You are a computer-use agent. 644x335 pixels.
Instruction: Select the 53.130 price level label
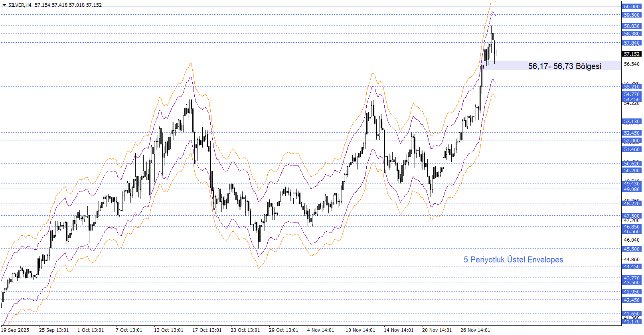[x=632, y=122]
